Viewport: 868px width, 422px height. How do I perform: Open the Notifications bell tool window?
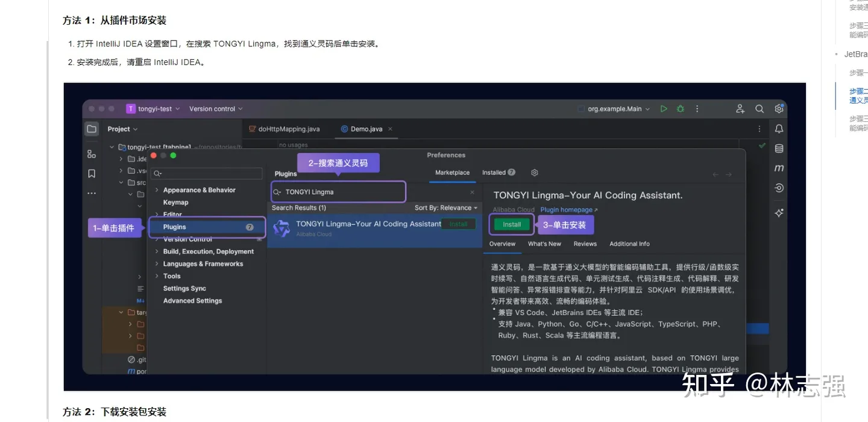(779, 129)
